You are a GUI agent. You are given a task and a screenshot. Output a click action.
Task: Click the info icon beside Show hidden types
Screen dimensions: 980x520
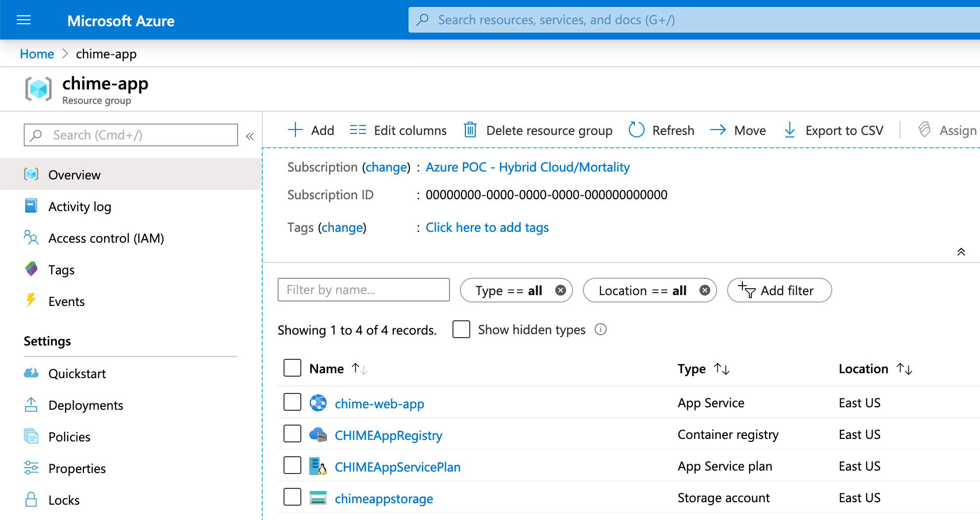tap(601, 329)
